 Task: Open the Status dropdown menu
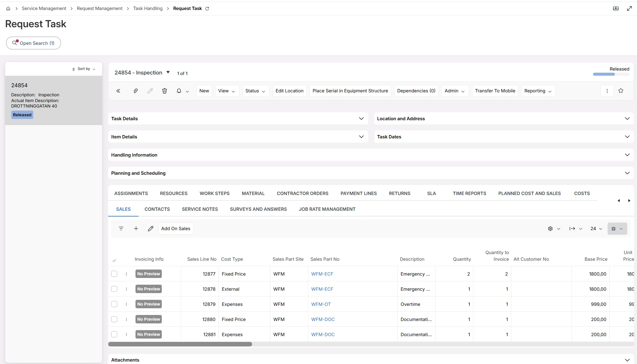(x=255, y=91)
